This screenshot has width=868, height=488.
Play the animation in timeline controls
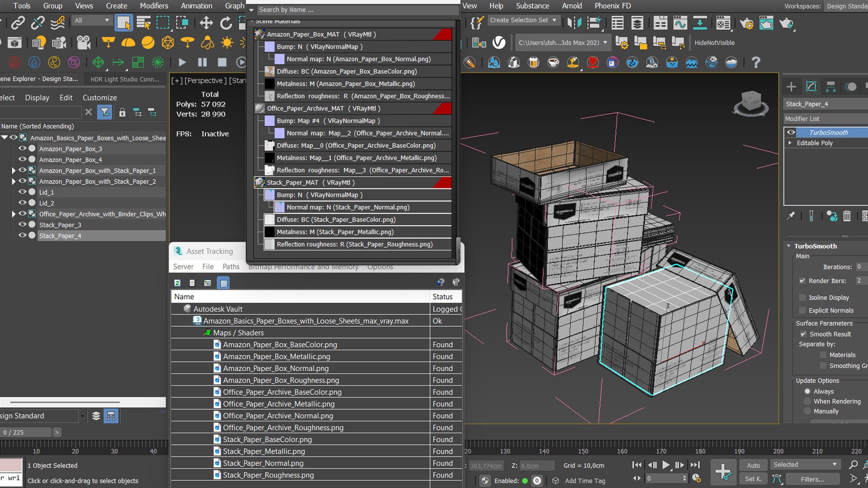[x=666, y=465]
